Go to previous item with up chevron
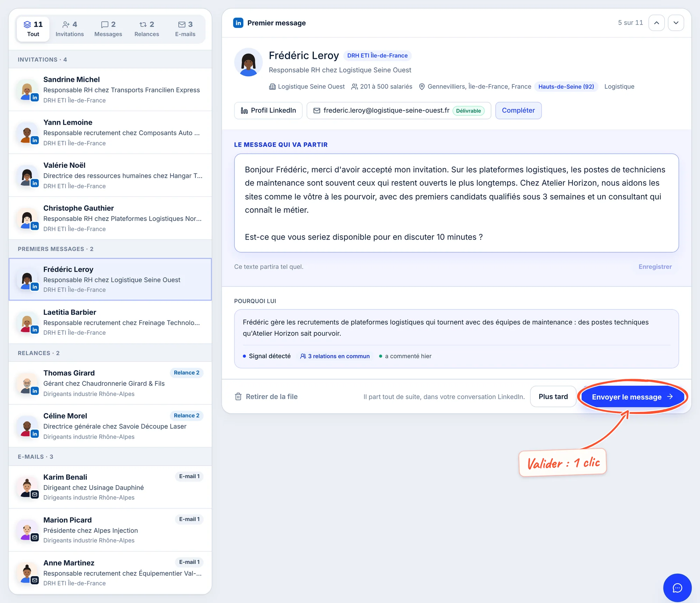Image resolution: width=700 pixels, height=603 pixels. tap(657, 23)
